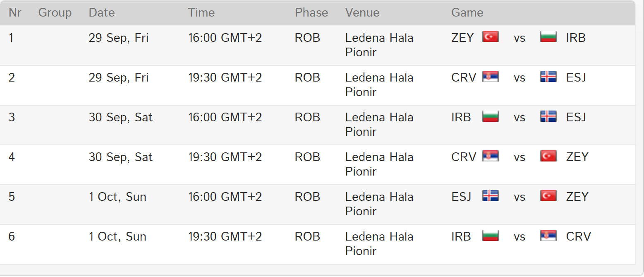The width and height of the screenshot is (644, 277).
Task: Click the Turkish flag beside ZEY in game 4
Action: point(548,156)
